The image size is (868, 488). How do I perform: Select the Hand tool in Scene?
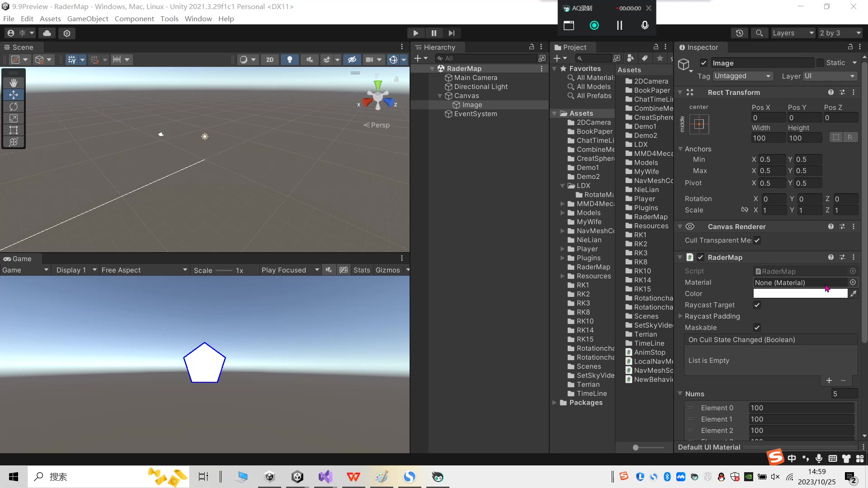click(x=14, y=83)
